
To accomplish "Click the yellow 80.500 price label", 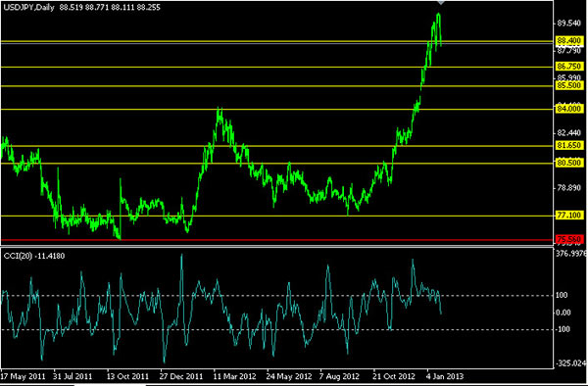I will tap(568, 163).
